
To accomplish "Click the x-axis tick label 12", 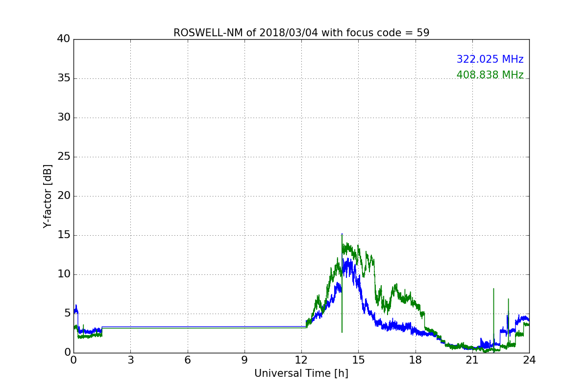I will pyautogui.click(x=301, y=360).
